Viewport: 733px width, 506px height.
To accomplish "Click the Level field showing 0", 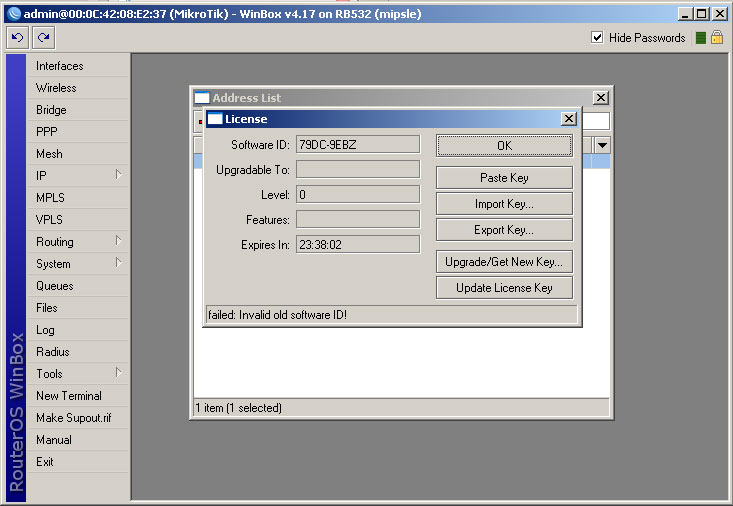I will point(358,195).
